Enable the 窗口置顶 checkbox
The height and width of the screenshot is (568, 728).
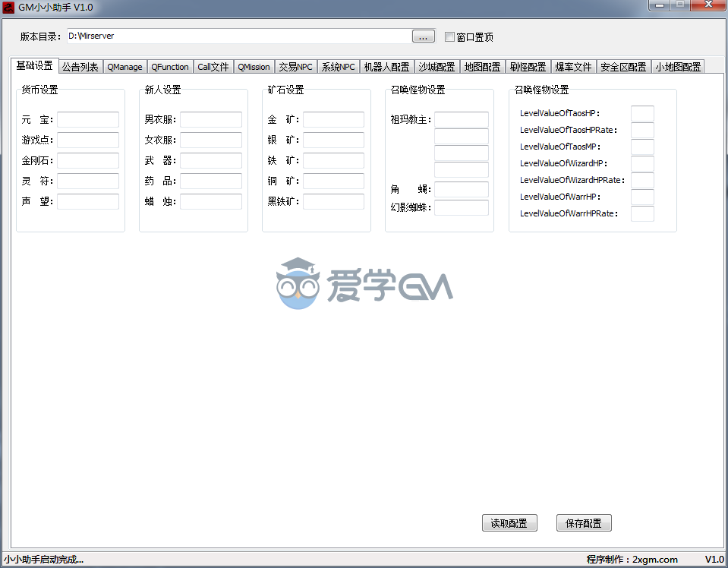(449, 36)
